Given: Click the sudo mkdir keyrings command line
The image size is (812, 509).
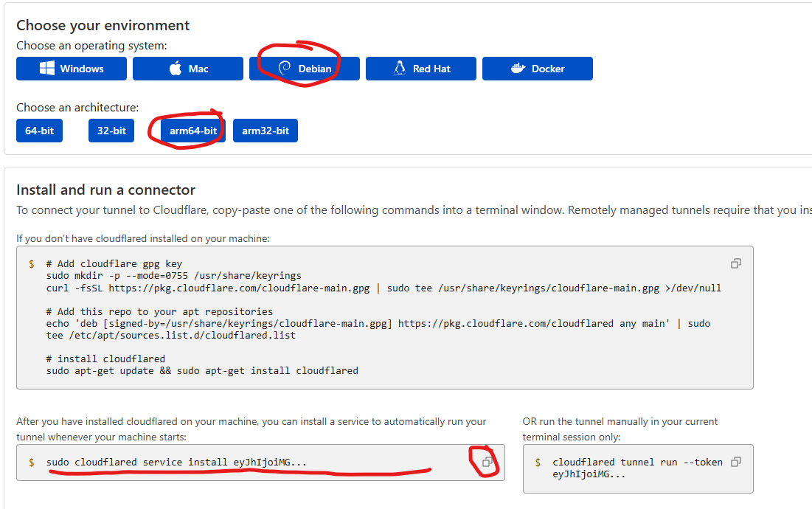Looking at the screenshot, I should click(x=173, y=275).
